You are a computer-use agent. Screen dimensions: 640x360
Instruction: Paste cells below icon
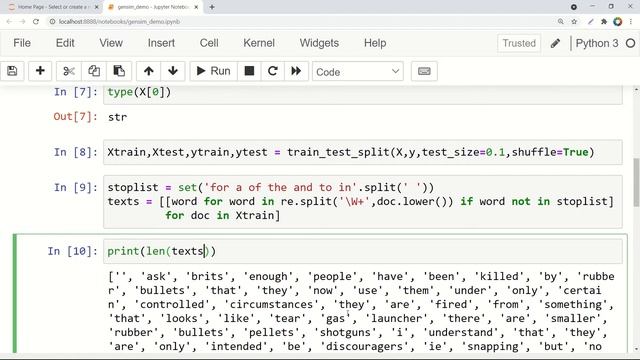(x=119, y=71)
